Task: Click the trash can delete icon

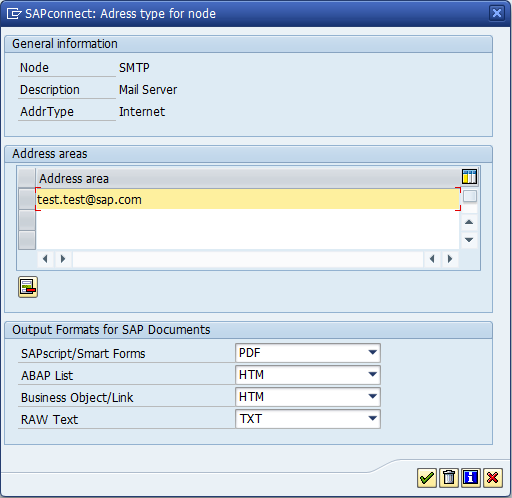Action: coord(449,478)
